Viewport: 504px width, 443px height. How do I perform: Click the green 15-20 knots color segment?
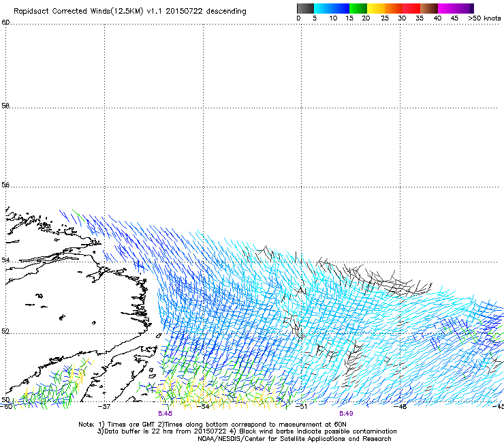358,8
